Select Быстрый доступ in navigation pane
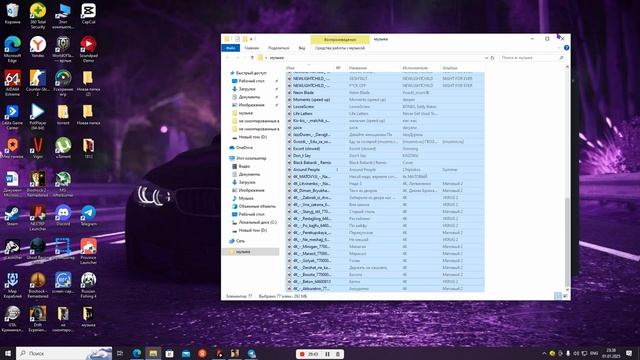Viewport: 640px width, 360px height. [x=251, y=73]
